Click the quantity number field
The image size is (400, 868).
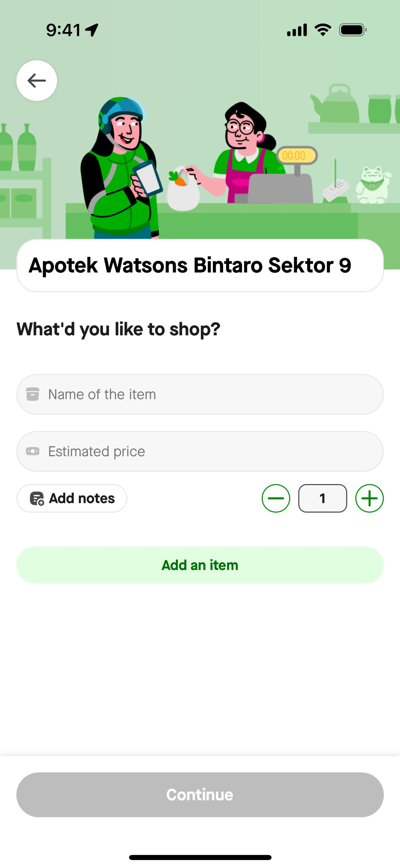[322, 498]
